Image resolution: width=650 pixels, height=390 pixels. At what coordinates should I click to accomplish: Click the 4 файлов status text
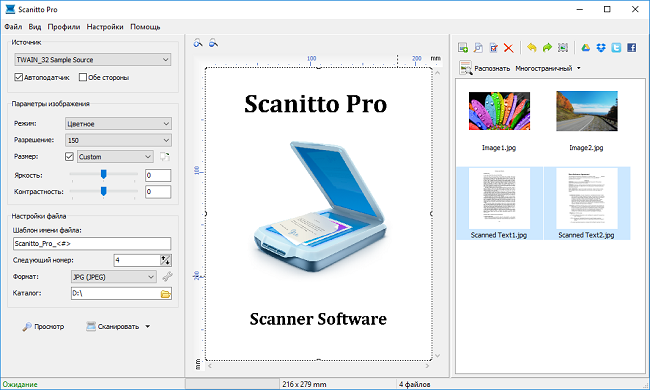coord(415,384)
